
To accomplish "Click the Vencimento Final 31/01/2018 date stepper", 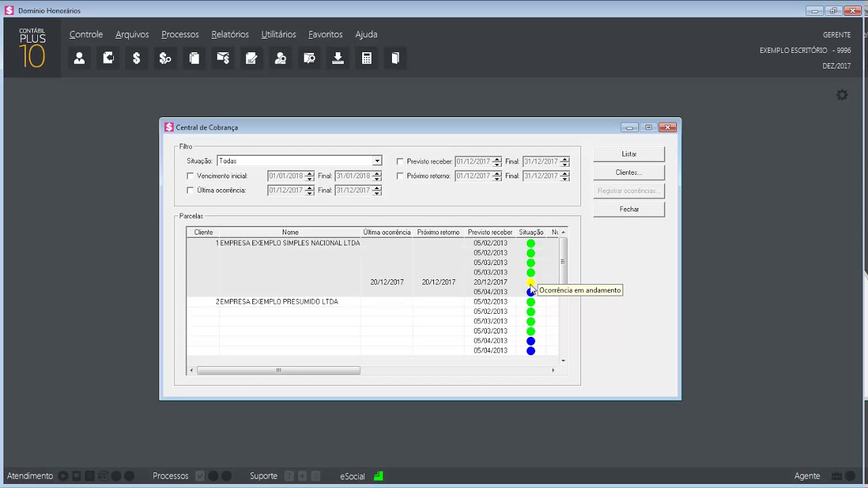I will click(378, 176).
